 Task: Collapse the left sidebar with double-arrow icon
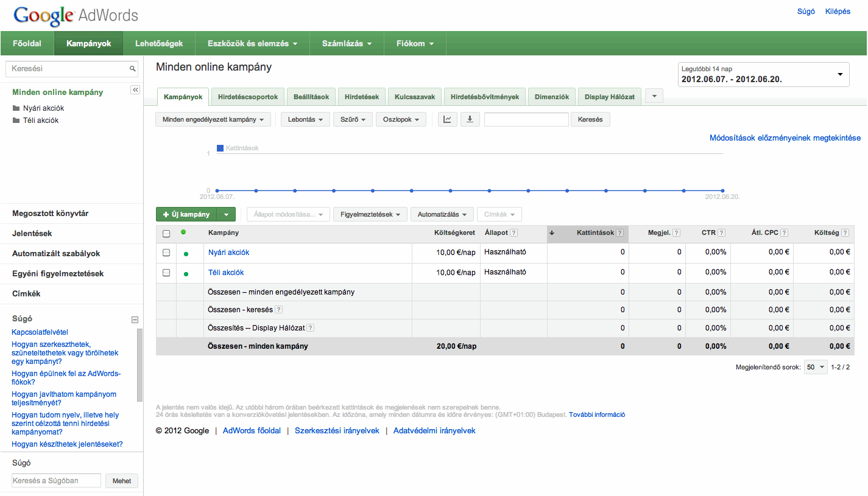tap(135, 90)
